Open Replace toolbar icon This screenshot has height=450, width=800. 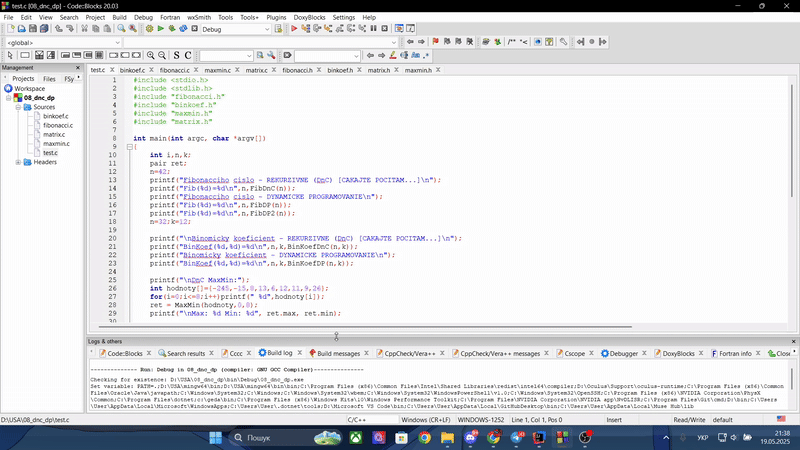coord(132,29)
